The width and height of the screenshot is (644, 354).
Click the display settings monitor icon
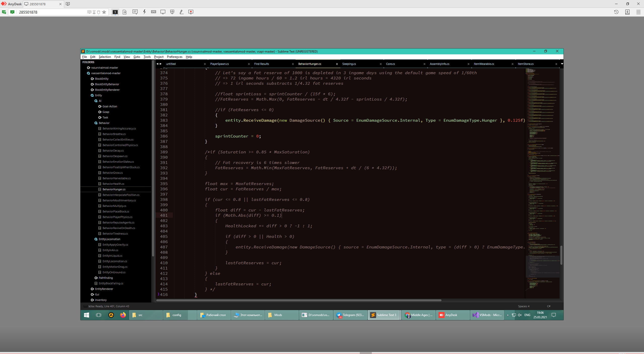(x=163, y=12)
